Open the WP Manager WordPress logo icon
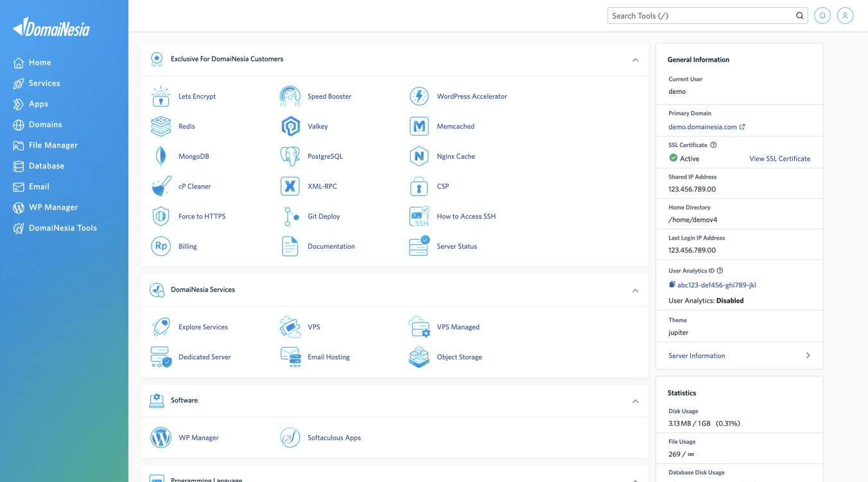 161,438
